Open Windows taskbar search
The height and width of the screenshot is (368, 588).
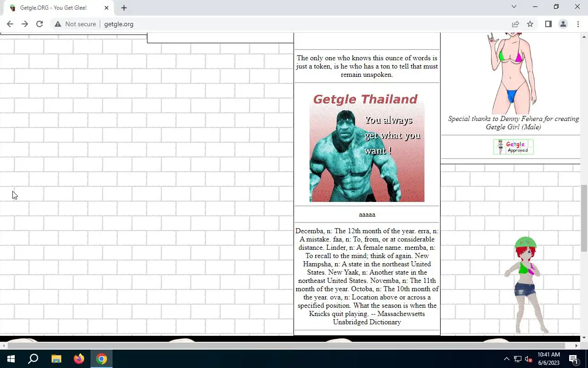tap(33, 359)
